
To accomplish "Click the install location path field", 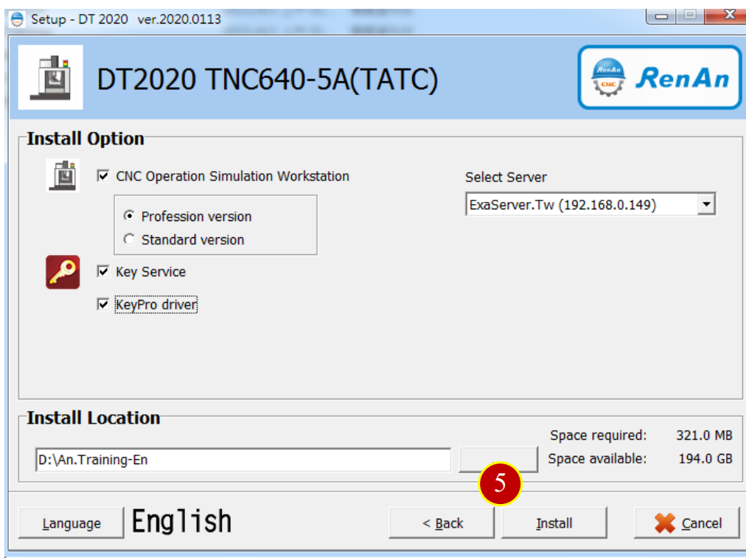I will pyautogui.click(x=243, y=460).
